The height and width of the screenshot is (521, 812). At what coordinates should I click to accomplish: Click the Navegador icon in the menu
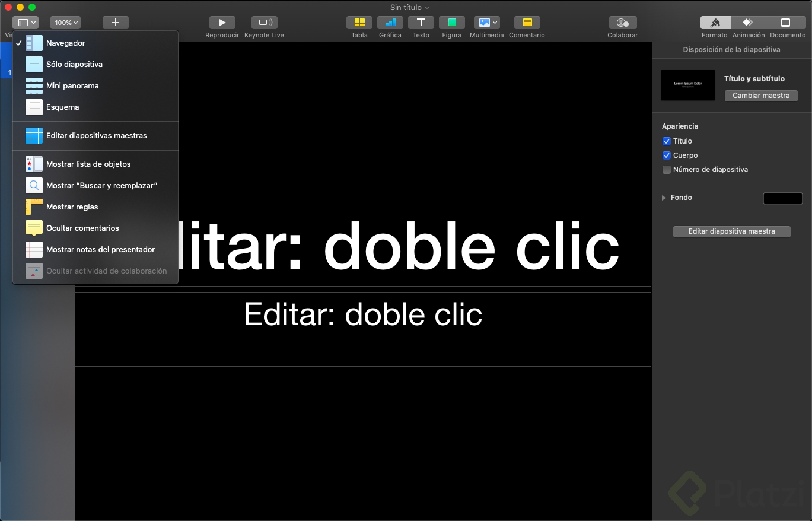coord(34,43)
